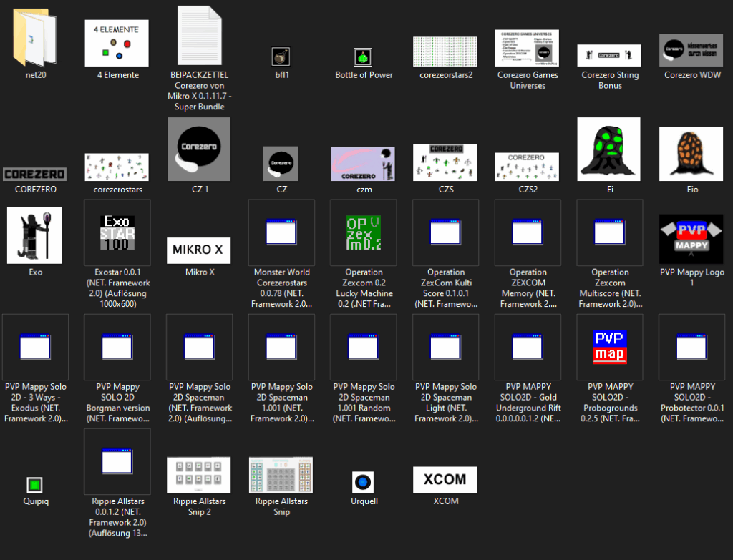Open the Corezero Games Universes thumbnail
This screenshot has width=733, height=560.
pyautogui.click(x=527, y=48)
